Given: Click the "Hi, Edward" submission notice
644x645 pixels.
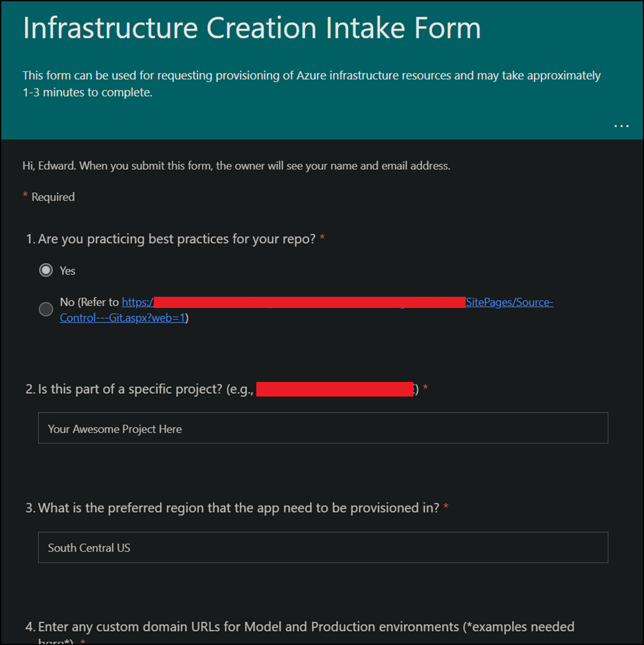Looking at the screenshot, I should pyautogui.click(x=236, y=166).
